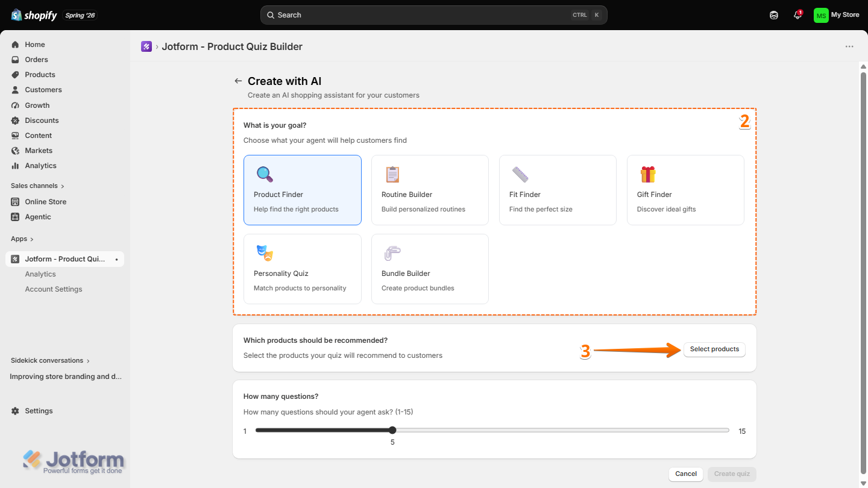The width and height of the screenshot is (868, 488).
Task: Open the My Store account menu
Action: 837,15
